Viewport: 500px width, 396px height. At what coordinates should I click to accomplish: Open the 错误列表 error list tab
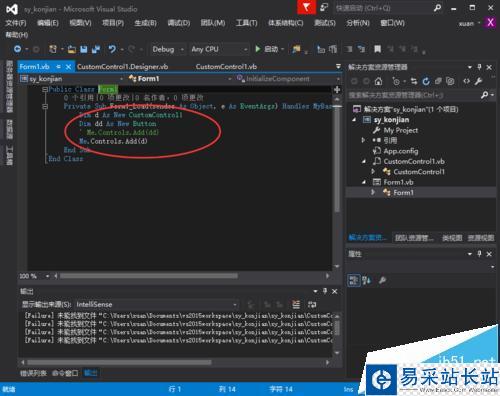(x=33, y=373)
